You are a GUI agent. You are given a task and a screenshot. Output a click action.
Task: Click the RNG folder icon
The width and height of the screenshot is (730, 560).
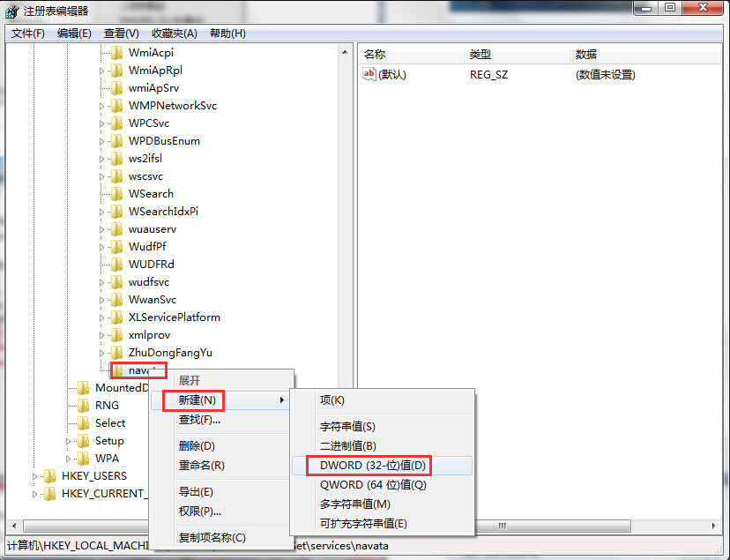coord(84,406)
